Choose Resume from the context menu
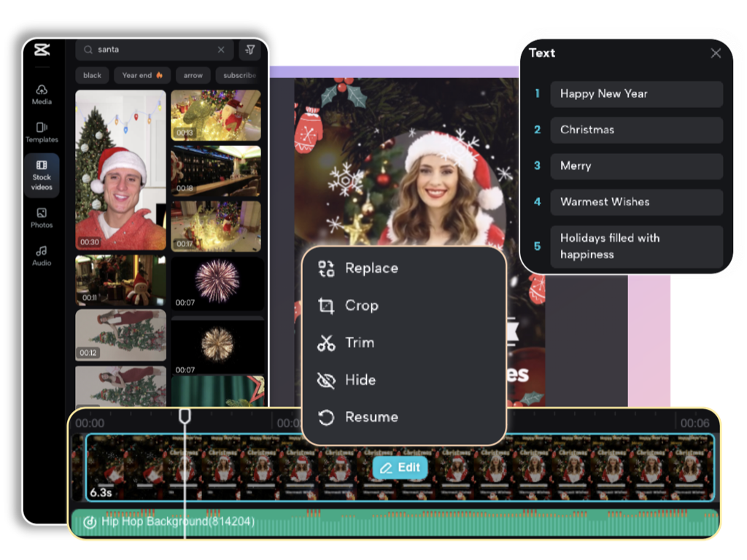Viewport: 747px width, 560px height. click(x=404, y=417)
